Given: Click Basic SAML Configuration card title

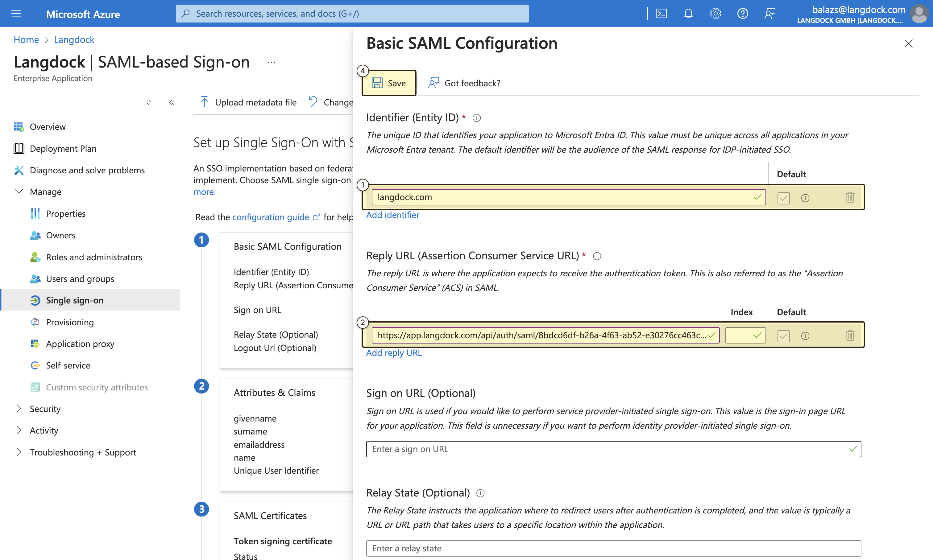Looking at the screenshot, I should [287, 247].
